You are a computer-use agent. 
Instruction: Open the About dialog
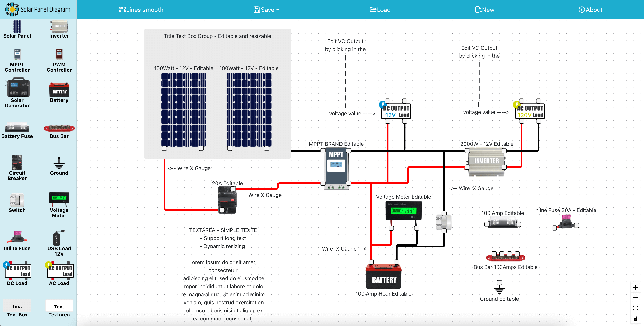click(590, 10)
